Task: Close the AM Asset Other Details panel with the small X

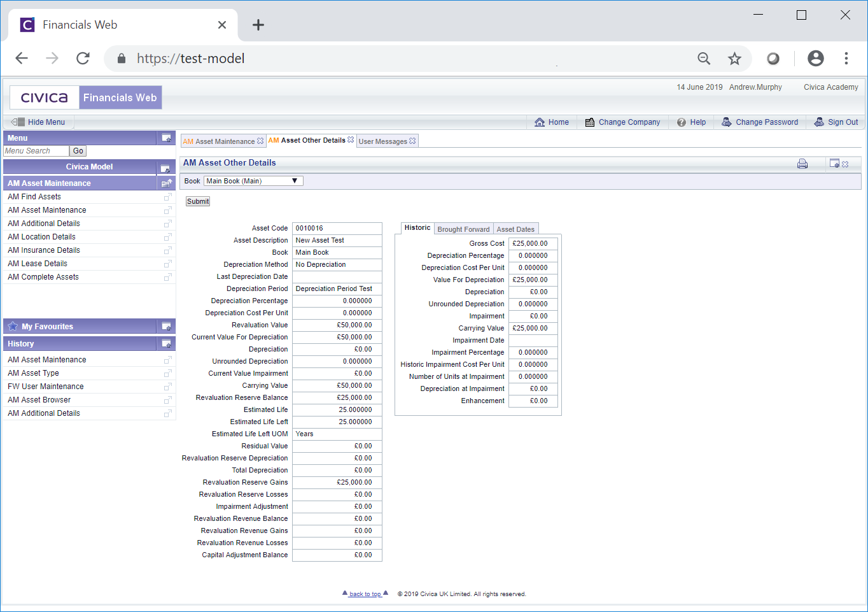Action: 845,164
